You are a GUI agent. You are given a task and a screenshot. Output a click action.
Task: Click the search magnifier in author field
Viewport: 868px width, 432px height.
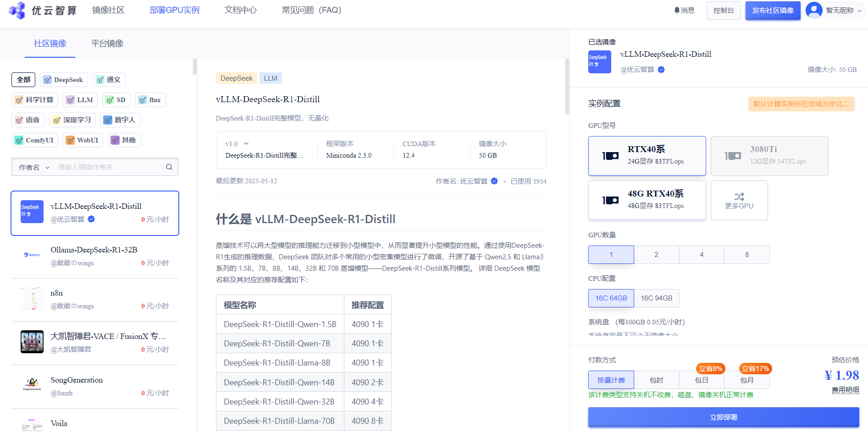click(169, 167)
